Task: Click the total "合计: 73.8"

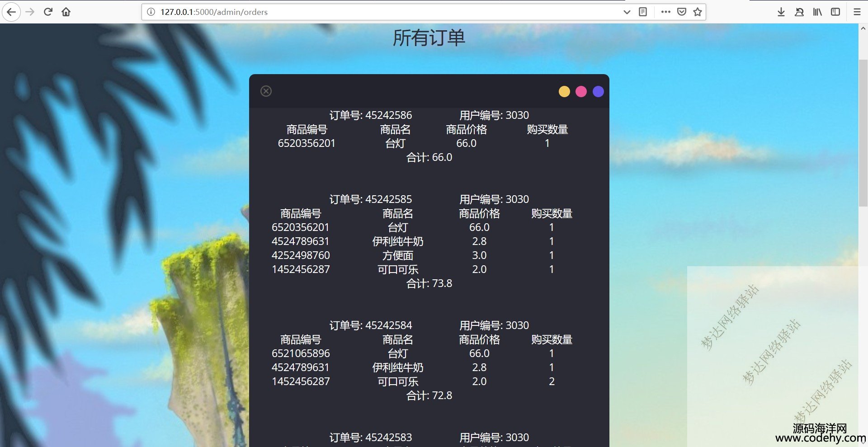Action: [x=429, y=283]
